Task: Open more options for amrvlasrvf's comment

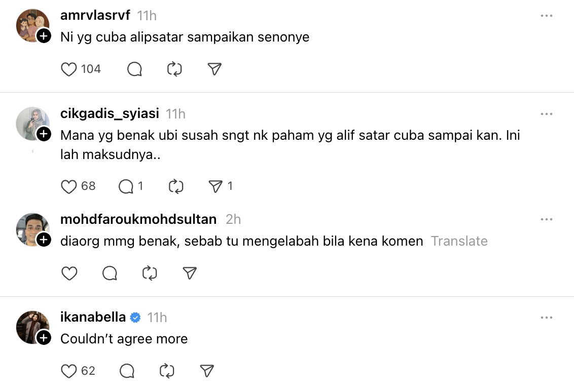Action: [546, 16]
